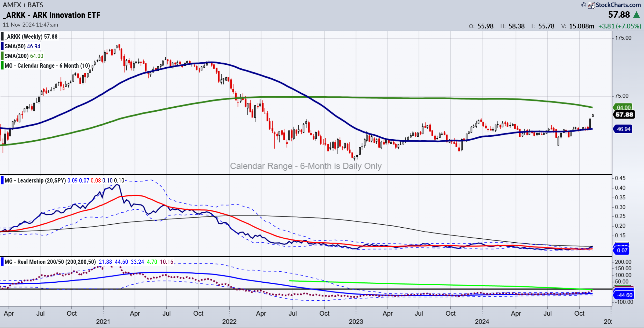Image resolution: width=644 pixels, height=328 pixels.
Task: Click the high price value 58.38
Action: point(517,26)
